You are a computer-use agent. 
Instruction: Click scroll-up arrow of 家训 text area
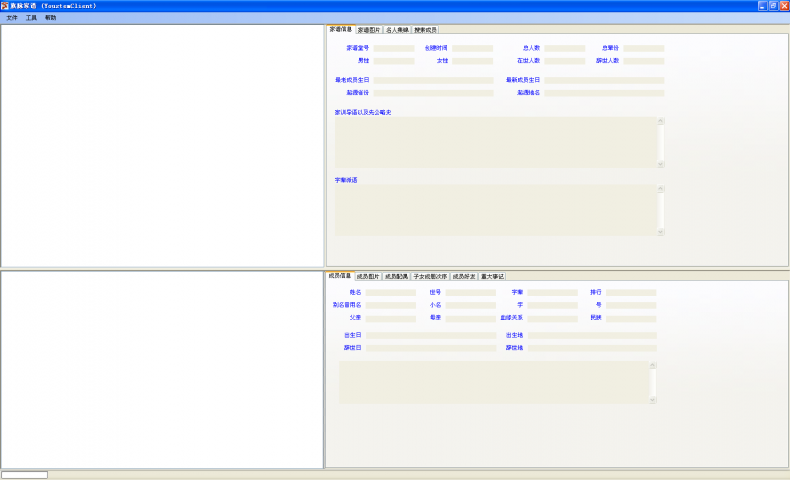(x=660, y=121)
